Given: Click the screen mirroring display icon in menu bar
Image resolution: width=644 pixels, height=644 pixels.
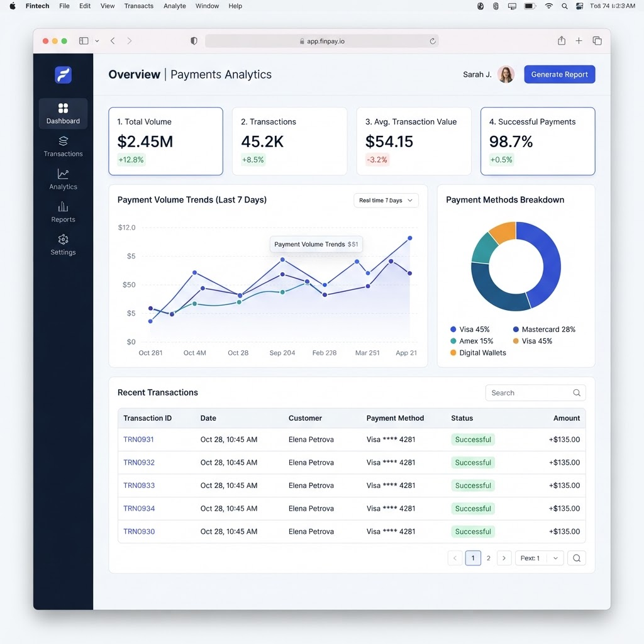Looking at the screenshot, I should click(x=512, y=6).
